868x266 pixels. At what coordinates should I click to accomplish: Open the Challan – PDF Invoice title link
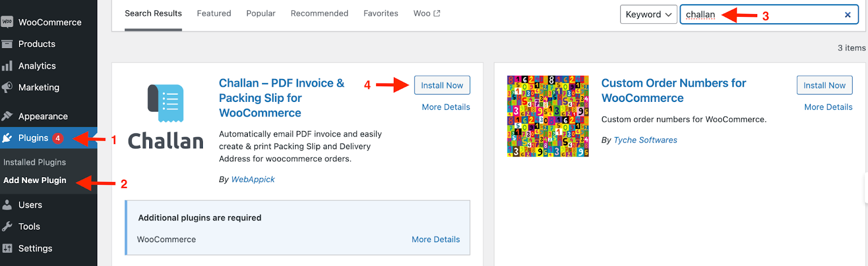[282, 98]
